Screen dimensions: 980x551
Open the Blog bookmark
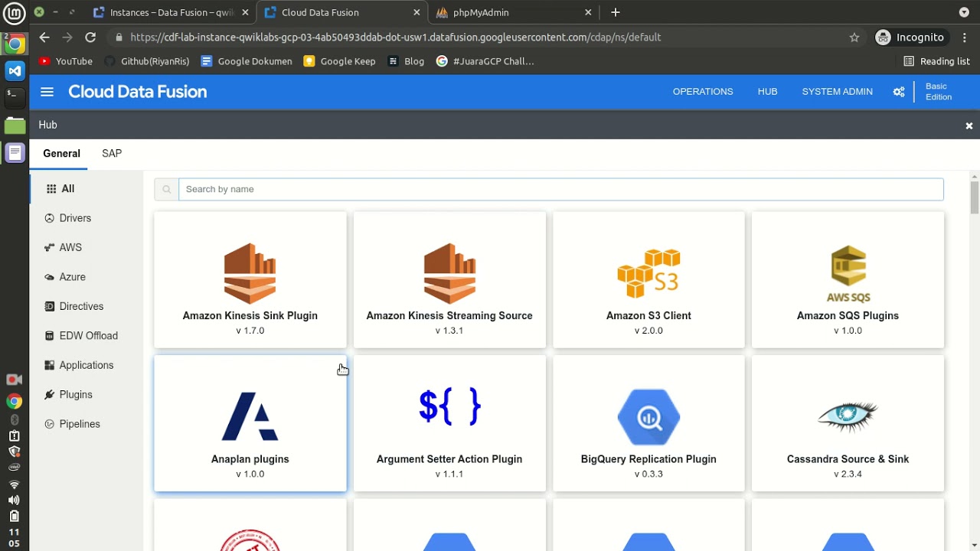407,61
